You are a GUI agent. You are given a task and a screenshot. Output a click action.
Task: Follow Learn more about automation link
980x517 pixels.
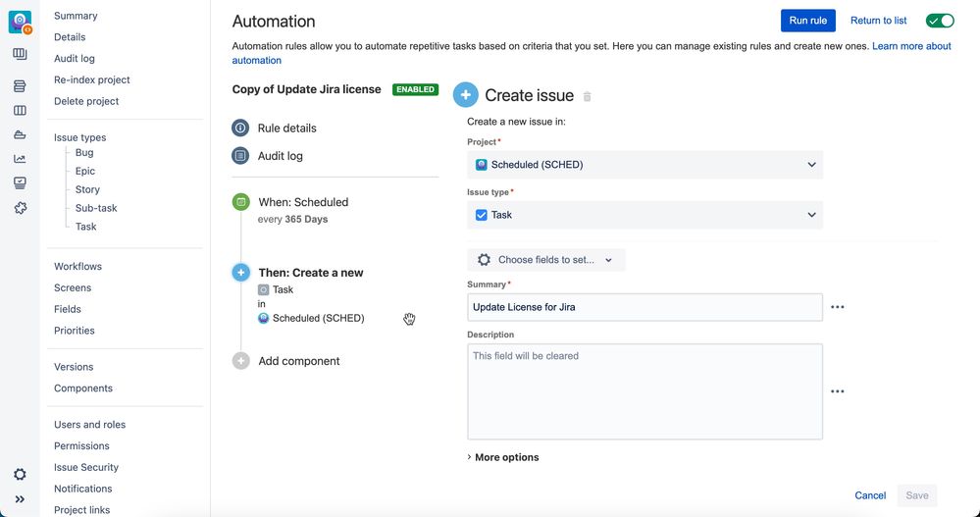point(911,46)
